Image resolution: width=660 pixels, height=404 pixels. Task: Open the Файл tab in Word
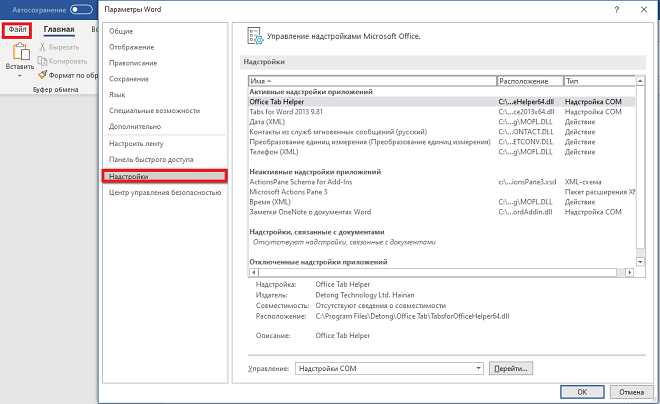pyautogui.click(x=17, y=30)
